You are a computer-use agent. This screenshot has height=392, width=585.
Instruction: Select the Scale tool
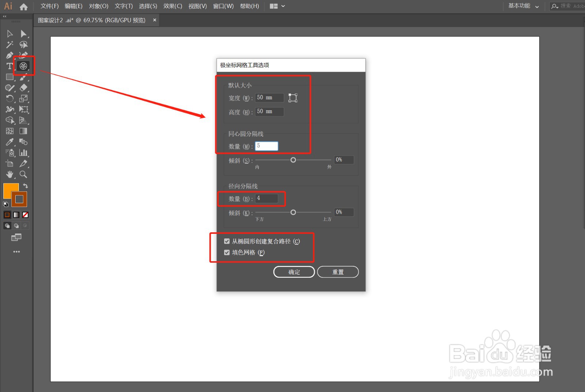23,99
